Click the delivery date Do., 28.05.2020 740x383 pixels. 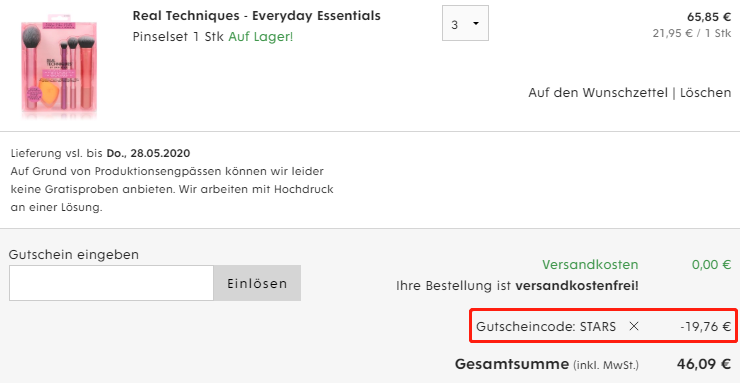148,153
